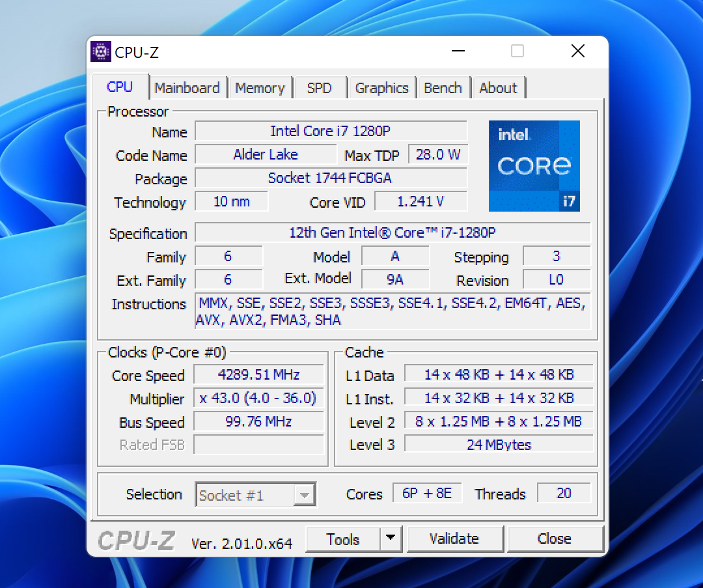Click the empty Rated FSB field

[258, 445]
